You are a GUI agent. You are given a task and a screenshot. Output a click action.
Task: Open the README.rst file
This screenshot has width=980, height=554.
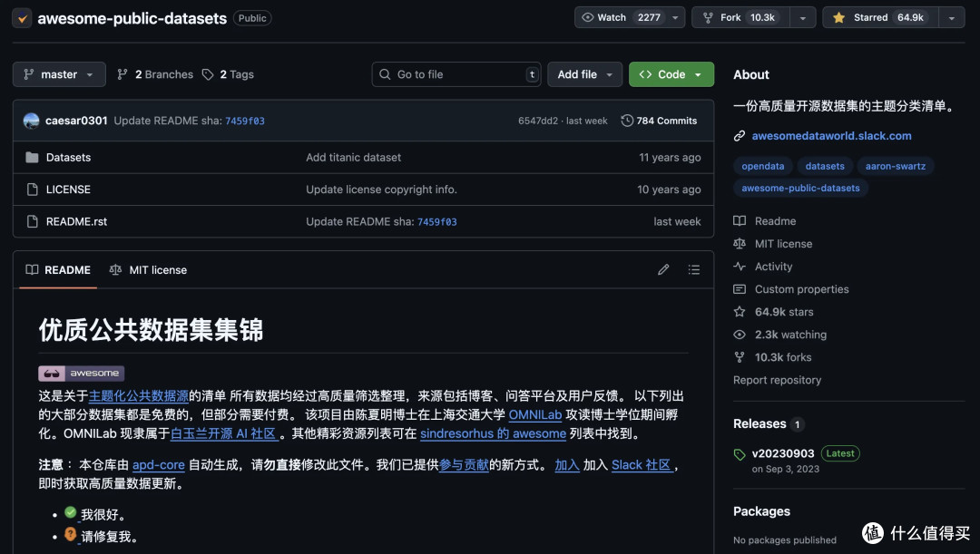point(76,221)
